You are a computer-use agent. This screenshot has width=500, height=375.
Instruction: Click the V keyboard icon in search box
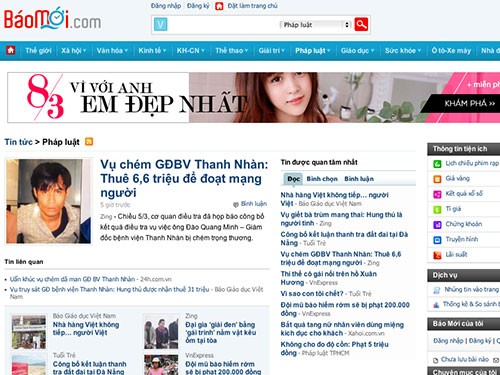point(160,24)
